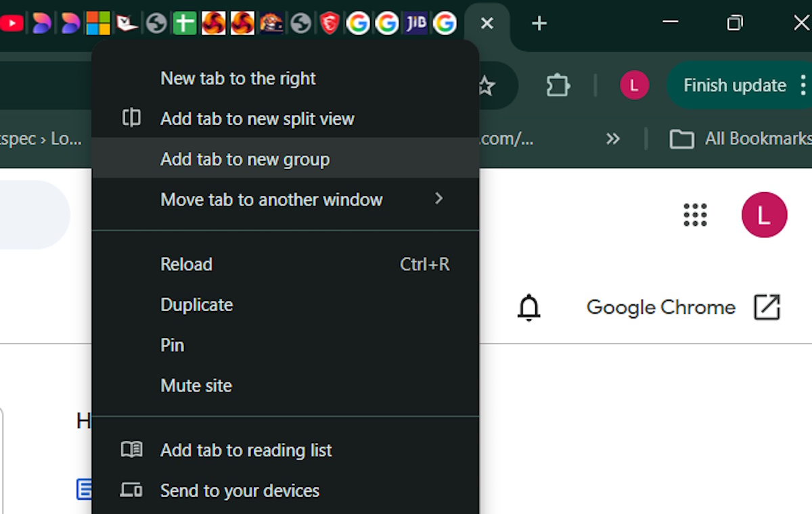The height and width of the screenshot is (514, 812).
Task: Select the YouTube pinned tab icon
Action: tap(12, 22)
